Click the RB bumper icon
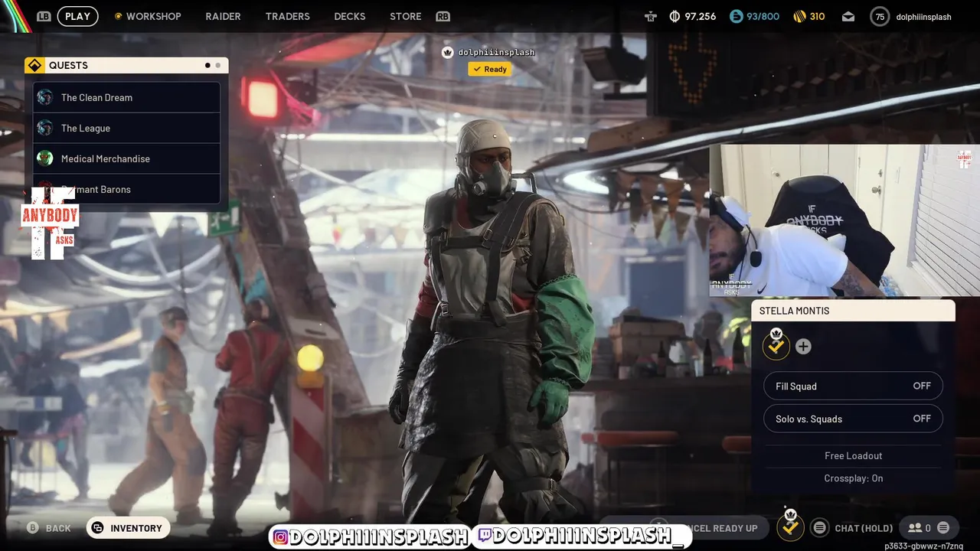 [443, 16]
